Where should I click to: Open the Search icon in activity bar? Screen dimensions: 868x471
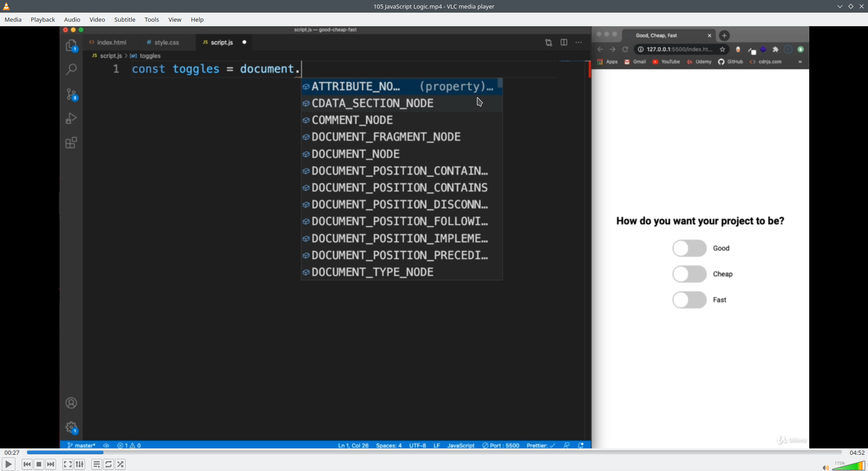71,69
